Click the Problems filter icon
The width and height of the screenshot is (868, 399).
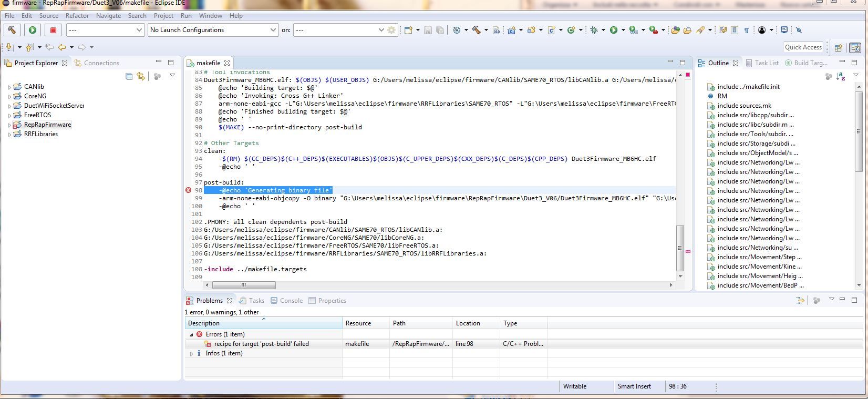(800, 300)
